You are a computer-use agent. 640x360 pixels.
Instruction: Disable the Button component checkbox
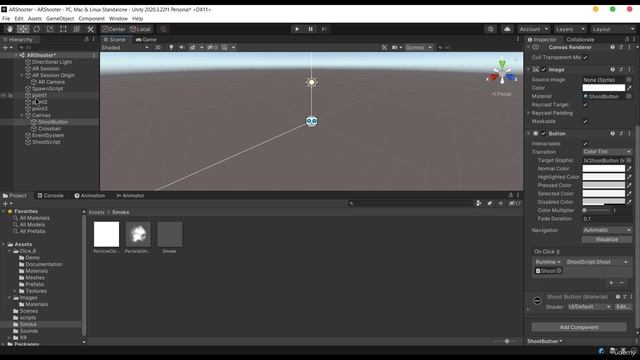point(543,133)
